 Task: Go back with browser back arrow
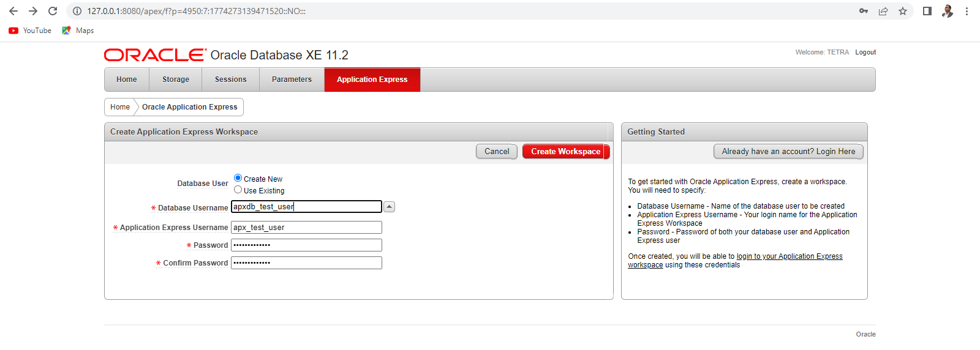(x=13, y=11)
